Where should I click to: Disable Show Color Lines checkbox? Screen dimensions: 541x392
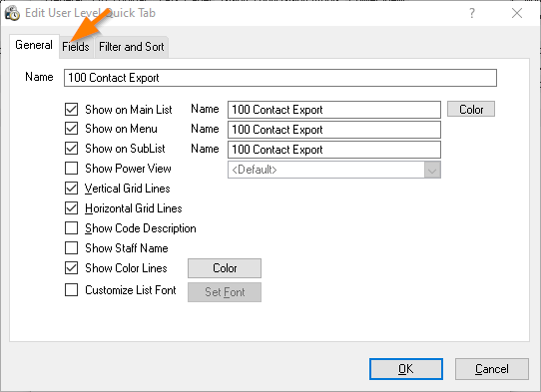72,268
